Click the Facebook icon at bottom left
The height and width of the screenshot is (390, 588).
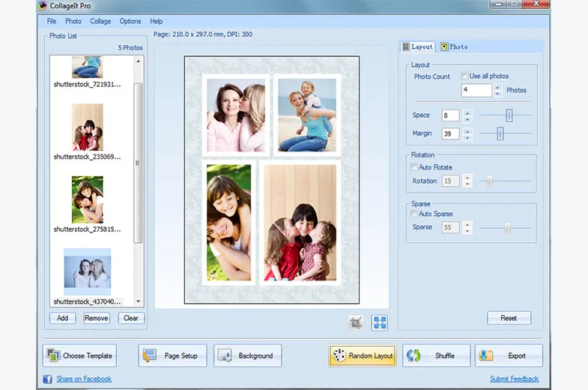tap(47, 379)
